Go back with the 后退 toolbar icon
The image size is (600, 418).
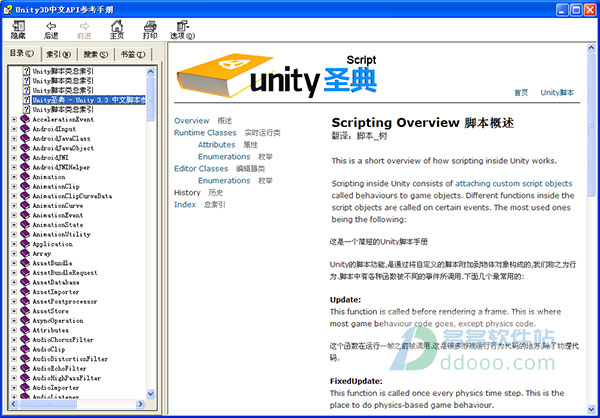tap(51, 30)
